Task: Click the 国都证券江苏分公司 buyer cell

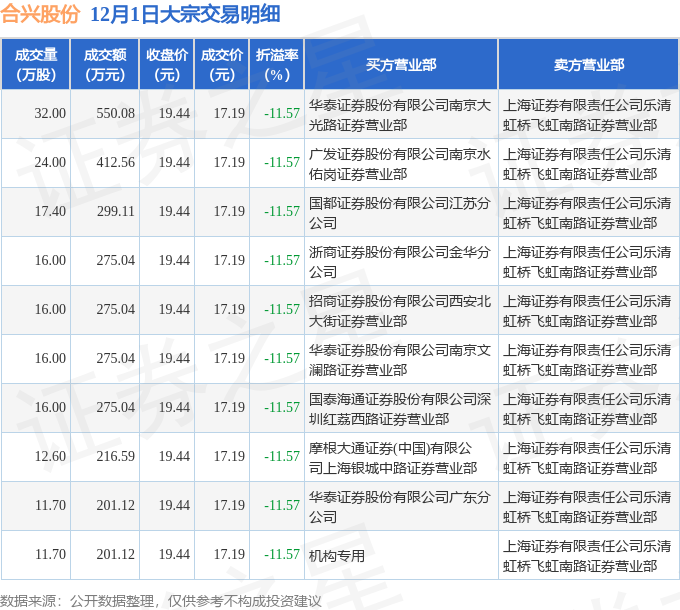Action: (x=400, y=212)
